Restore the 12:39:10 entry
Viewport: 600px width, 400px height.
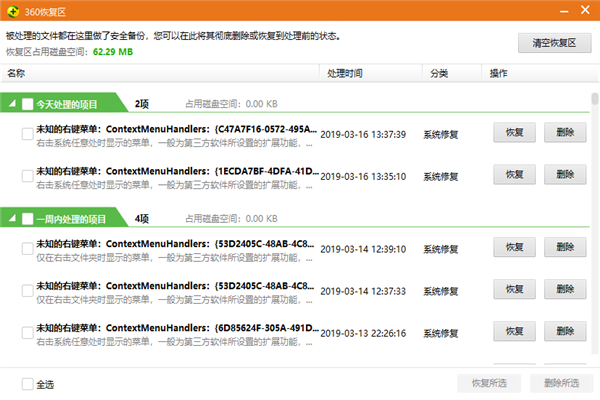coord(514,247)
